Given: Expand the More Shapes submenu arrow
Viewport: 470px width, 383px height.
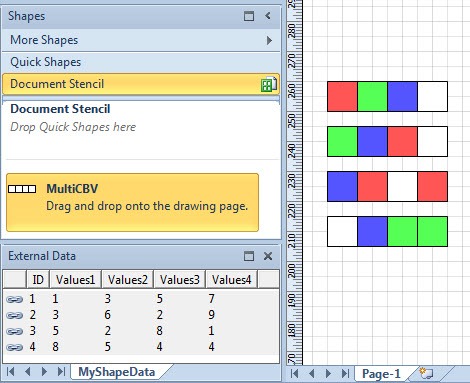Looking at the screenshot, I should [269, 41].
